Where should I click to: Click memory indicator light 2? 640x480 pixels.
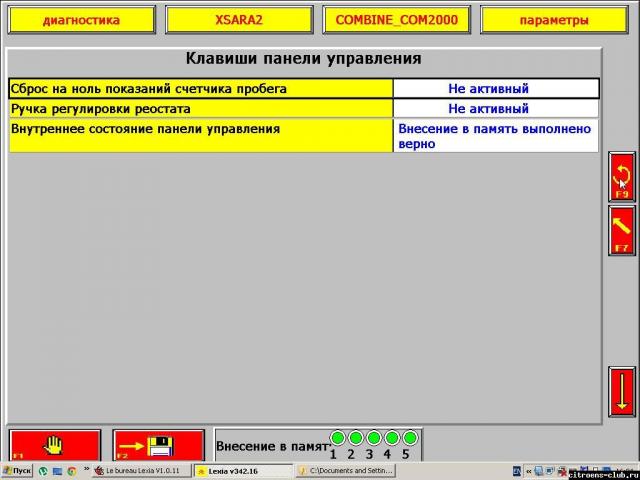pos(356,438)
